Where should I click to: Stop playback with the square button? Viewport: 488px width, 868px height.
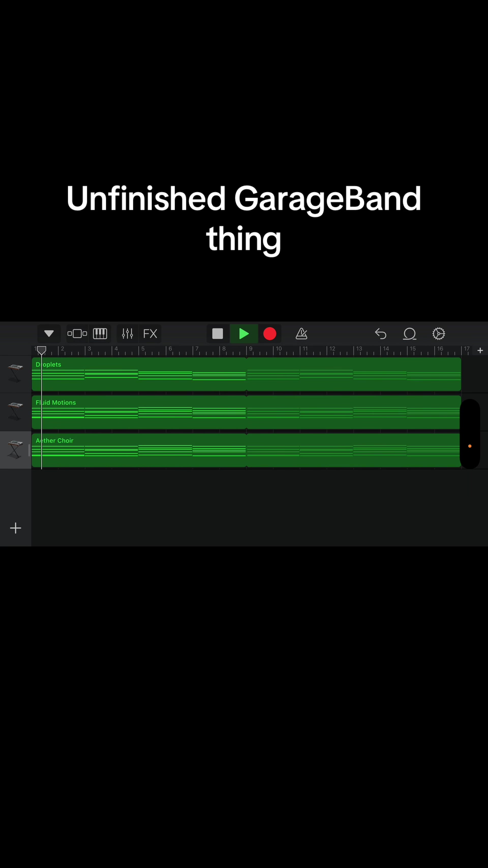[218, 334]
